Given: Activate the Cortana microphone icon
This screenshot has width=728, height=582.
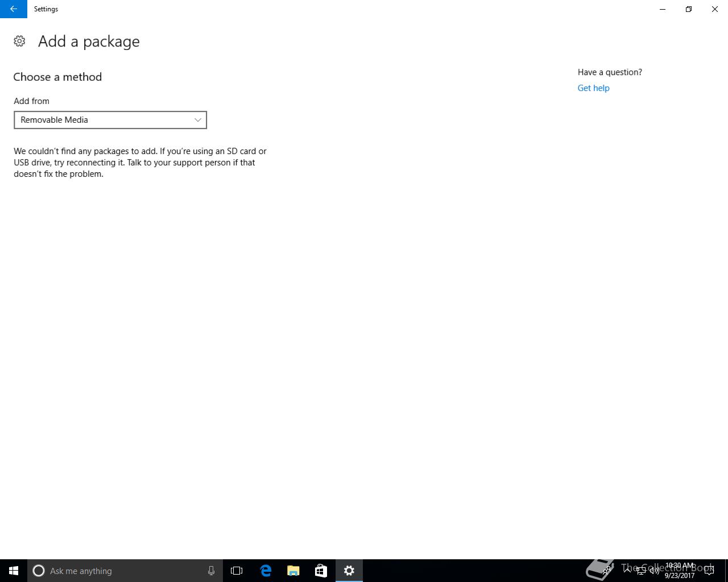Looking at the screenshot, I should (x=211, y=571).
